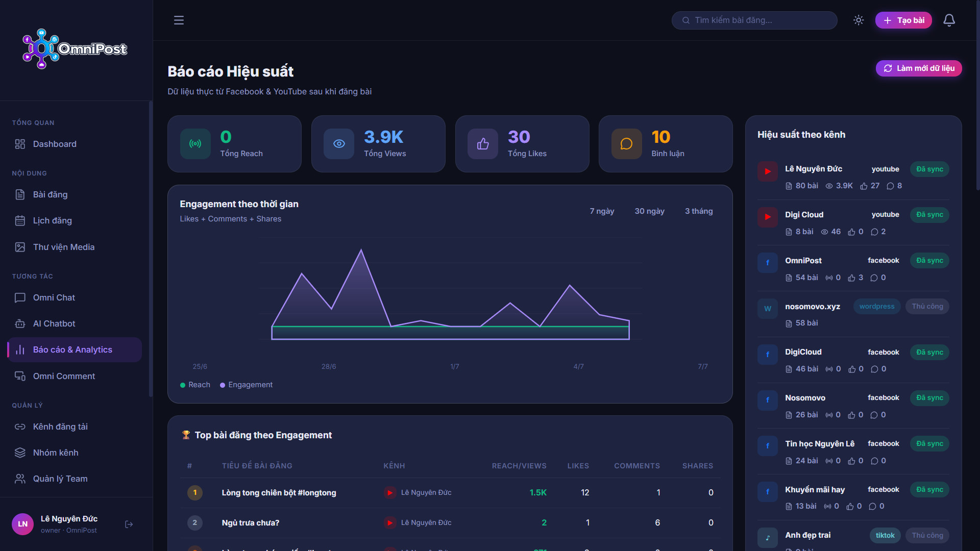
Task: Click the page scrollbar on right edge
Action: click(x=978, y=95)
